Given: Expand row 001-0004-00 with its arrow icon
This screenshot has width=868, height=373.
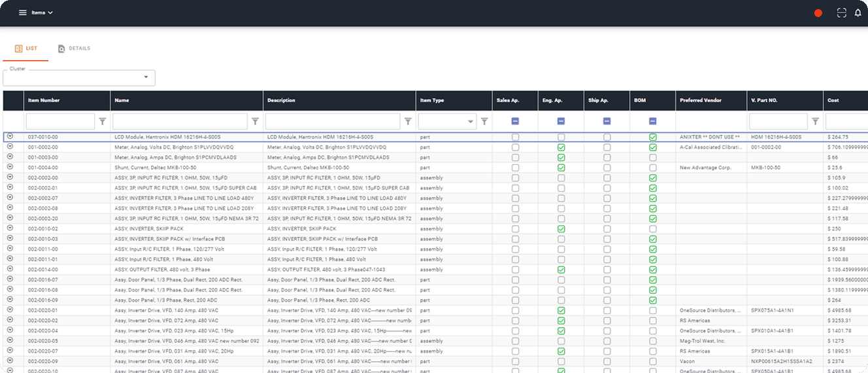Looking at the screenshot, I should pyautogui.click(x=10, y=167).
